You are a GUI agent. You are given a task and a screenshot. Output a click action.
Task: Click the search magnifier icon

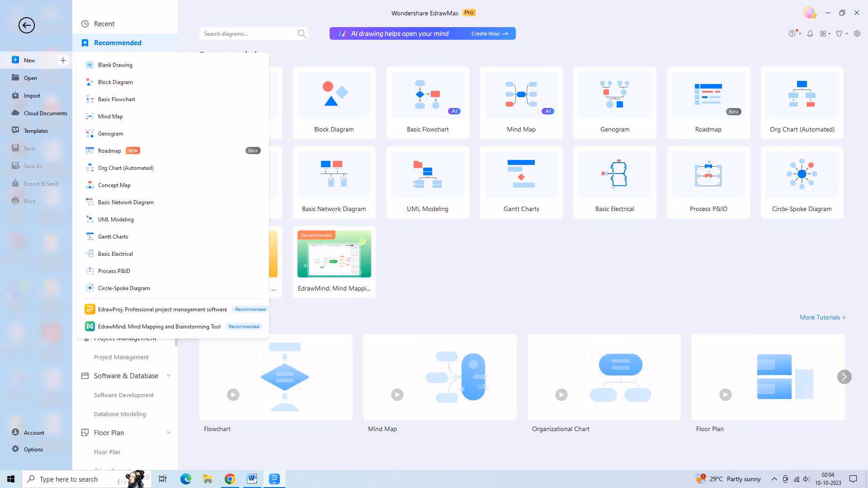(302, 33)
